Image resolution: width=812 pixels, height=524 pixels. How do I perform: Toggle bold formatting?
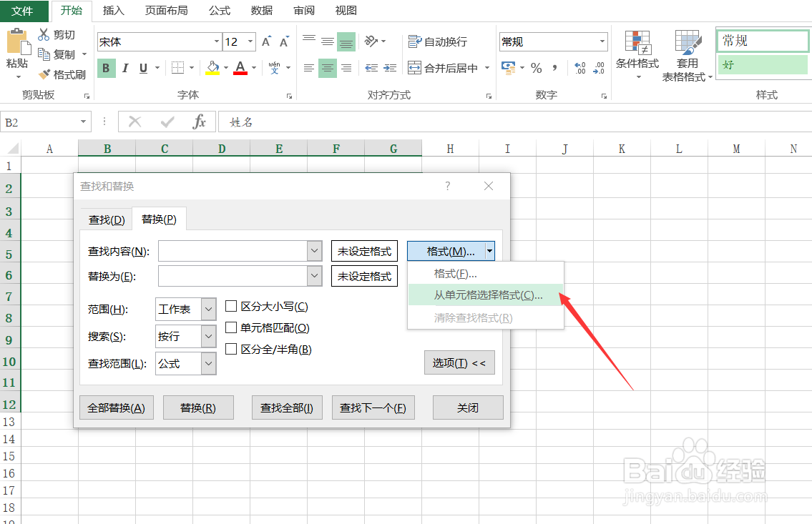(x=106, y=68)
